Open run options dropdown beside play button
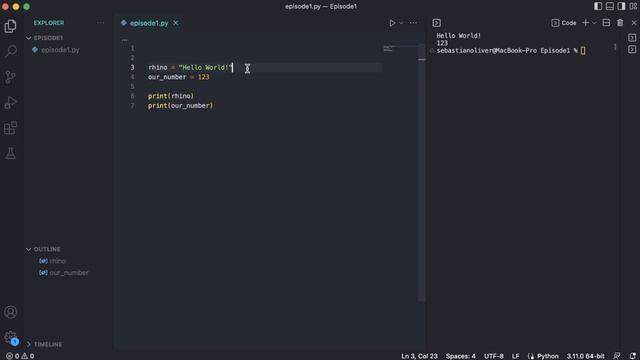Image resolution: width=640 pixels, height=360 pixels. [401, 23]
